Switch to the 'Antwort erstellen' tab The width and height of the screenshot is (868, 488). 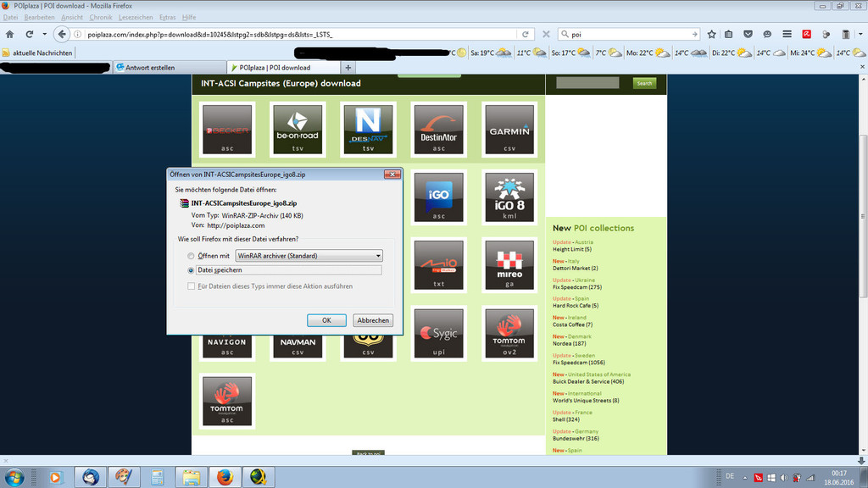point(170,68)
